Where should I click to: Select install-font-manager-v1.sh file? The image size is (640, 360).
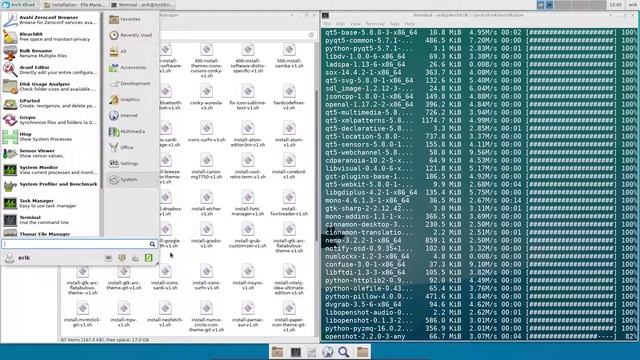click(248, 204)
